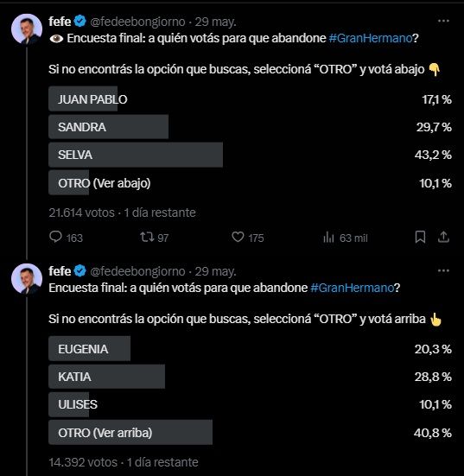Open @fedeebongiorno handle on first tweet
464x476 pixels.
point(138,22)
